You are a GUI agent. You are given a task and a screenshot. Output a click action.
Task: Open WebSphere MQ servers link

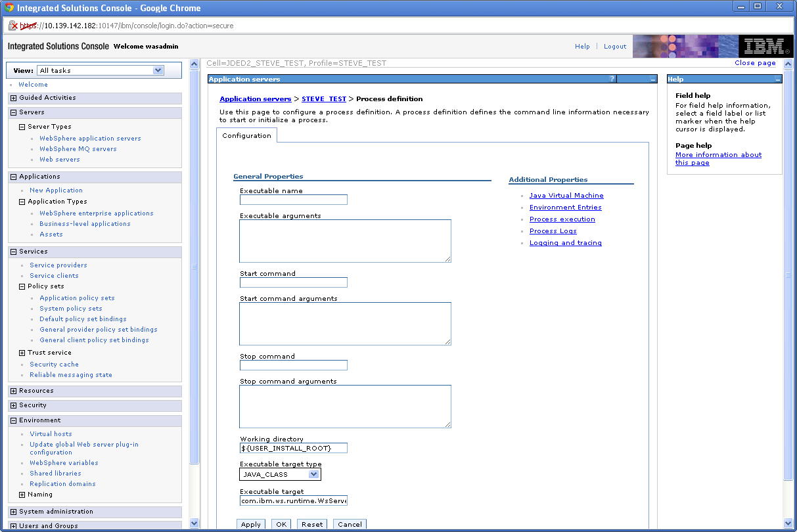[x=78, y=149]
